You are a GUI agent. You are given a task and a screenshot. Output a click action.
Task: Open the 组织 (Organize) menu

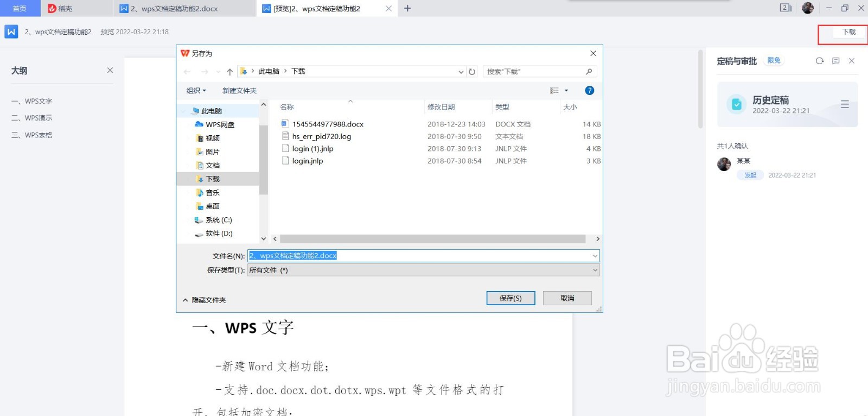(196, 91)
